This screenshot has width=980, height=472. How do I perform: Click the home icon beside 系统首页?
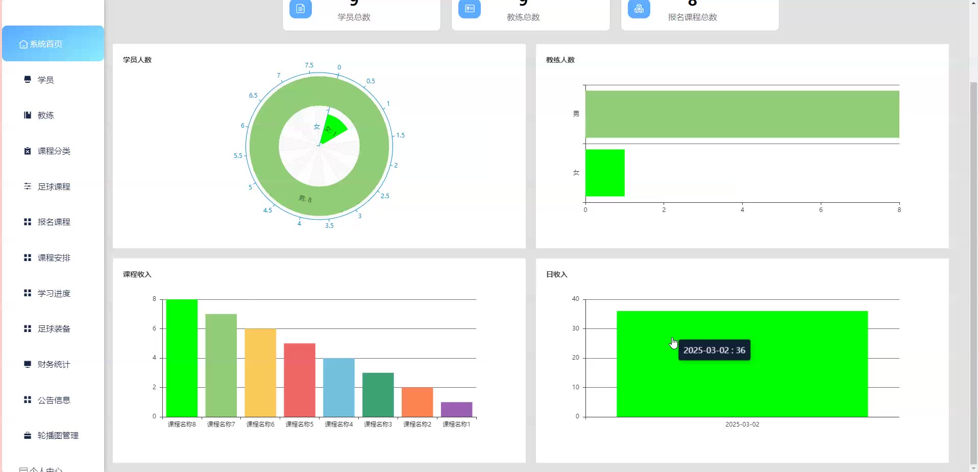[x=23, y=44]
